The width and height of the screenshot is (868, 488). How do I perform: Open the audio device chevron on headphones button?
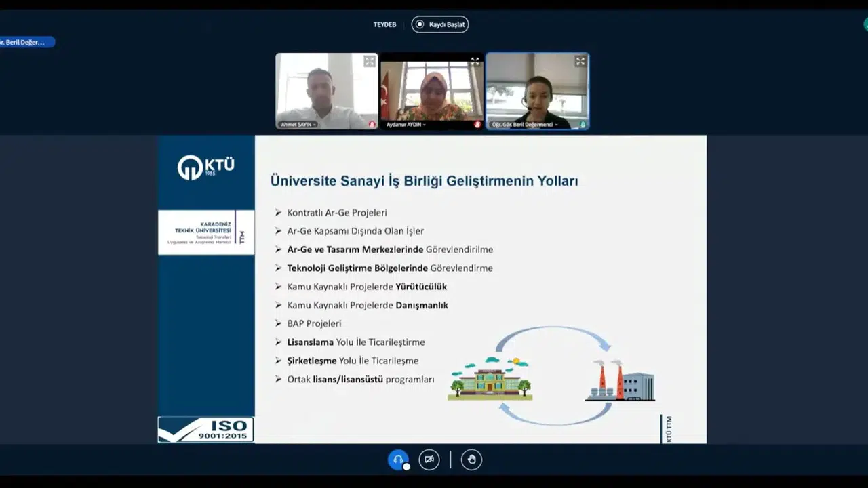[406, 467]
